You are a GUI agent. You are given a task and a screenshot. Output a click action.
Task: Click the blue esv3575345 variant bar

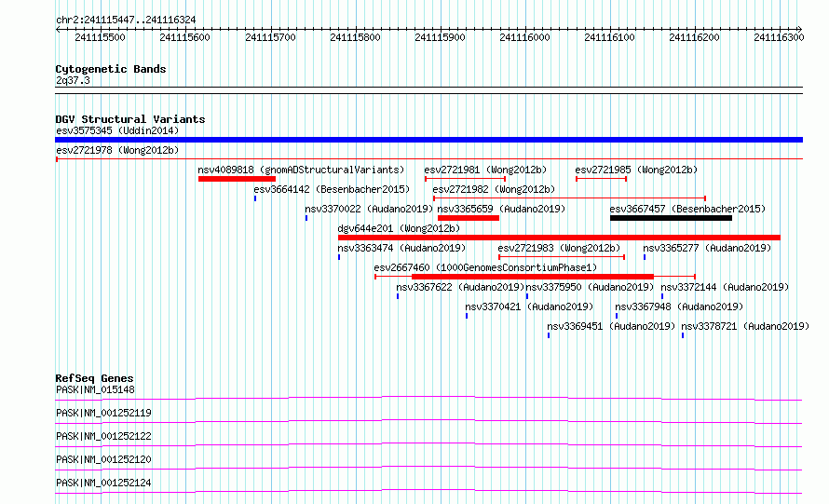tap(428, 140)
